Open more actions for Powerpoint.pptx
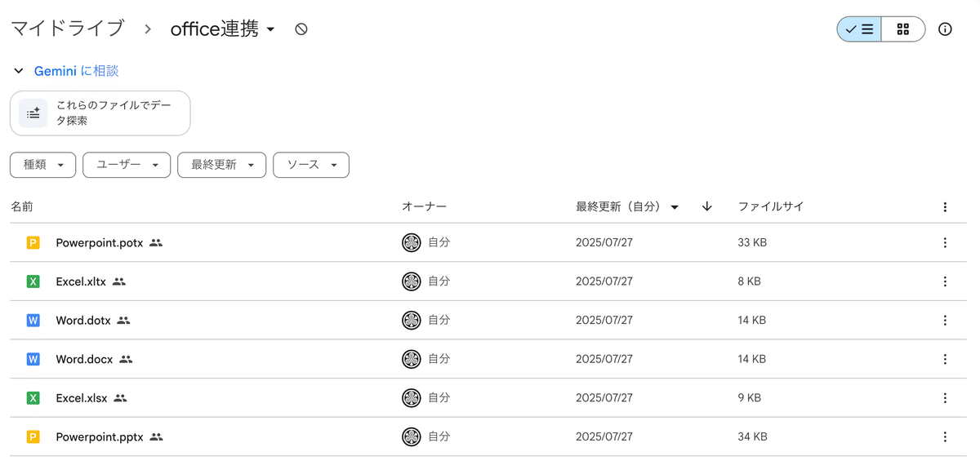Viewport: 980px width, 474px height. [x=945, y=437]
